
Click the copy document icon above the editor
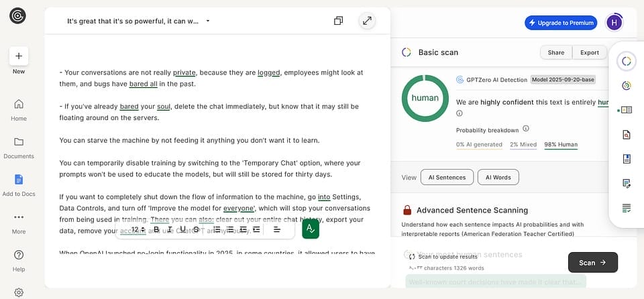click(x=338, y=21)
